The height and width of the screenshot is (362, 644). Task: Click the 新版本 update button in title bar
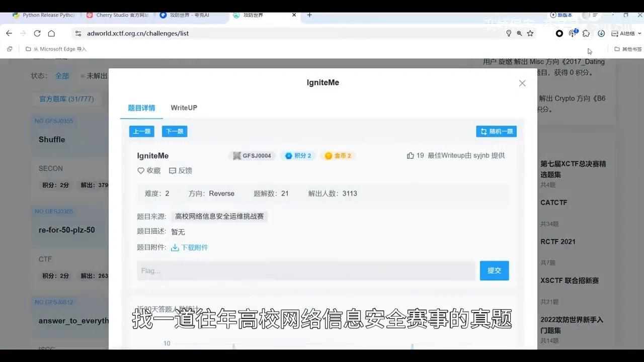(x=561, y=15)
